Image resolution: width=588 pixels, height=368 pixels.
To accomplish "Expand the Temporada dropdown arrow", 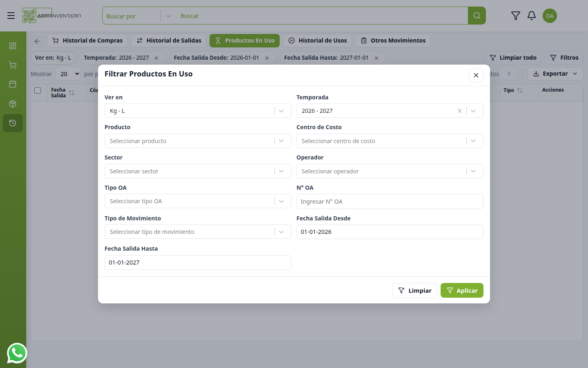I will 473,111.
